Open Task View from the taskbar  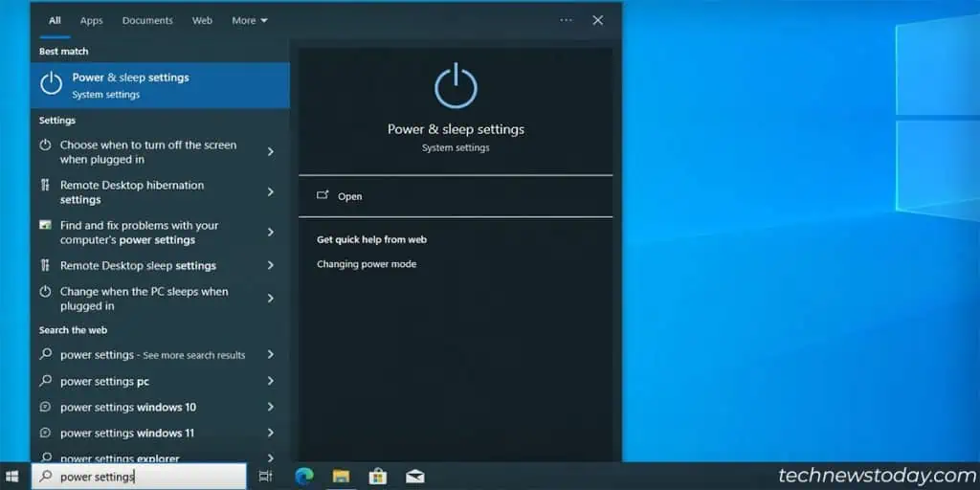point(266,477)
